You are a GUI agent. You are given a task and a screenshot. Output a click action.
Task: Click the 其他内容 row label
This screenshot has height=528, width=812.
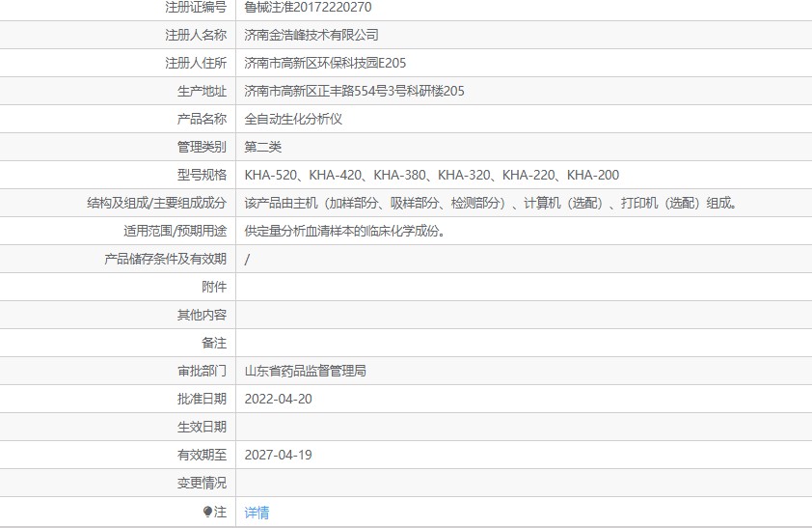202,315
